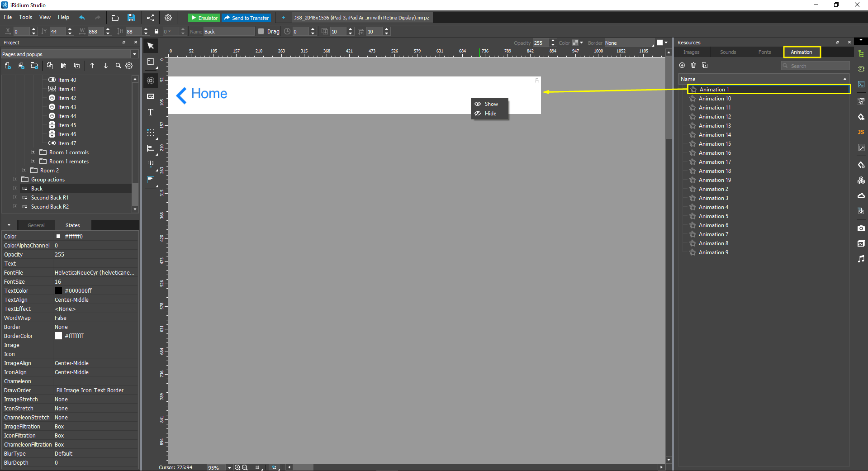Click the Send to Transfer button

coord(246,18)
